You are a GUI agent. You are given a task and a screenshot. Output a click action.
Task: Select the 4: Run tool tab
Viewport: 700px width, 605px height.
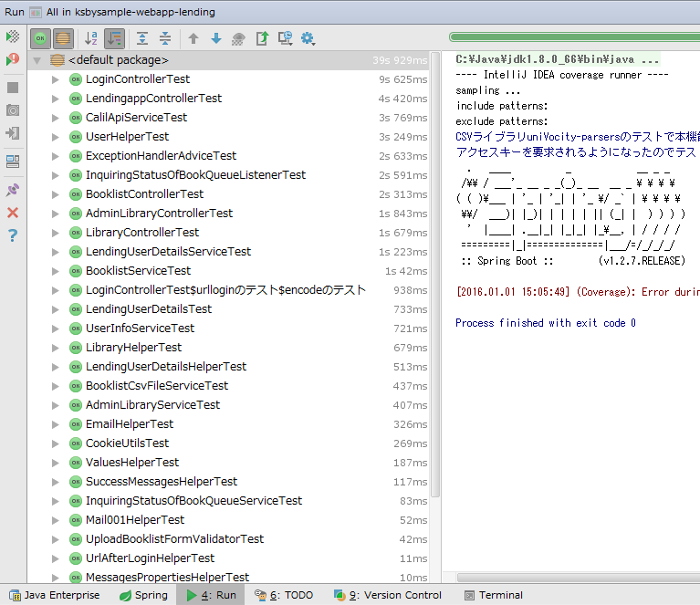211,595
